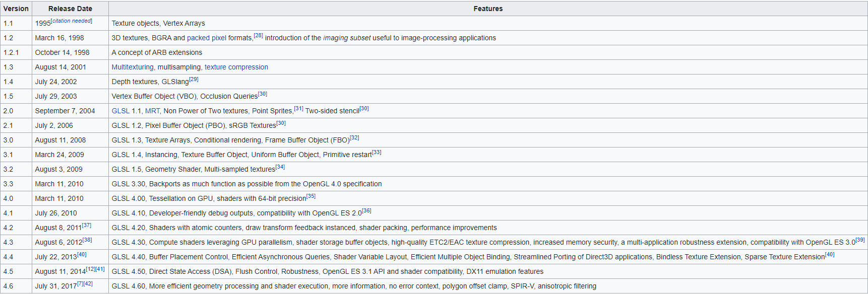Open reference [40] after Sparse Texture Extension
868x294 pixels.
coord(830,255)
